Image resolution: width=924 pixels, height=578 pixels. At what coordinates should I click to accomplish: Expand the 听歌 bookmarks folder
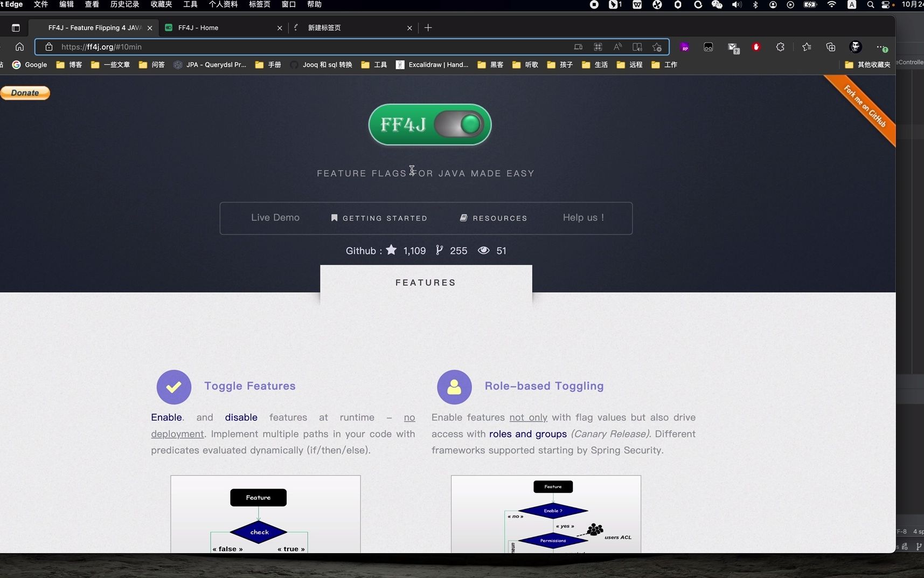pos(525,65)
